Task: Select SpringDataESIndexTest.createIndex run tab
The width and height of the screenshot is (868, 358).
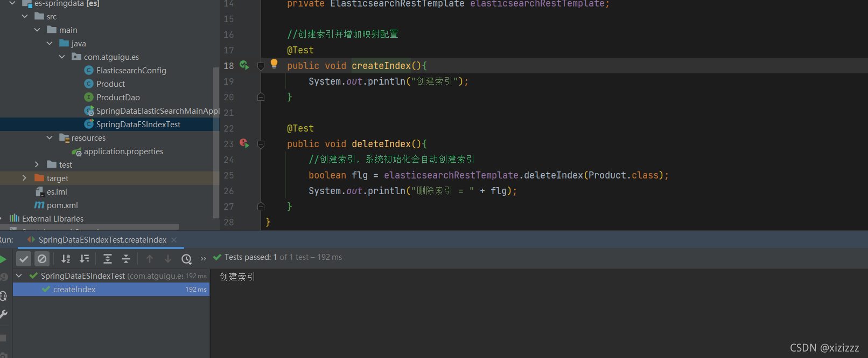Action: pyautogui.click(x=102, y=239)
